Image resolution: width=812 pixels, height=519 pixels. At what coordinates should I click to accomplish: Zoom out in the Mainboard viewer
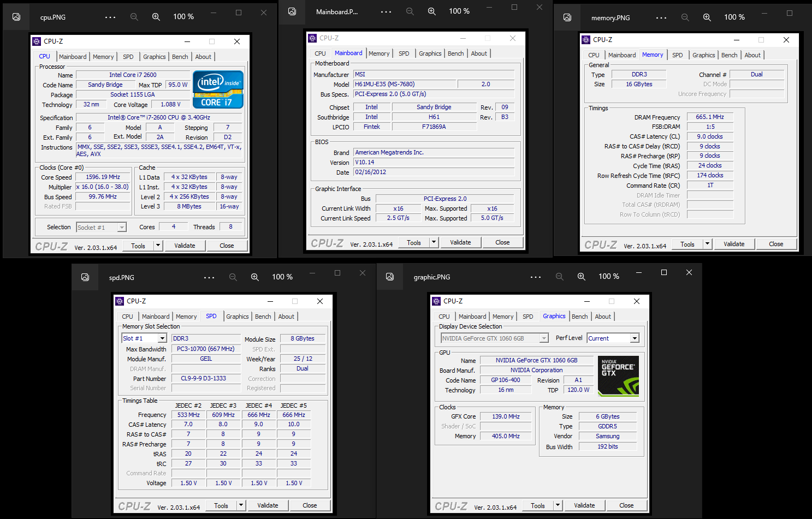click(x=410, y=11)
